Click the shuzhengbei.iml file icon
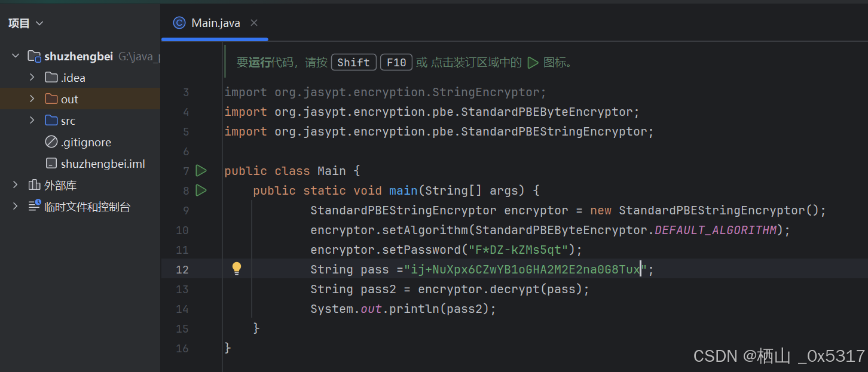 51,164
